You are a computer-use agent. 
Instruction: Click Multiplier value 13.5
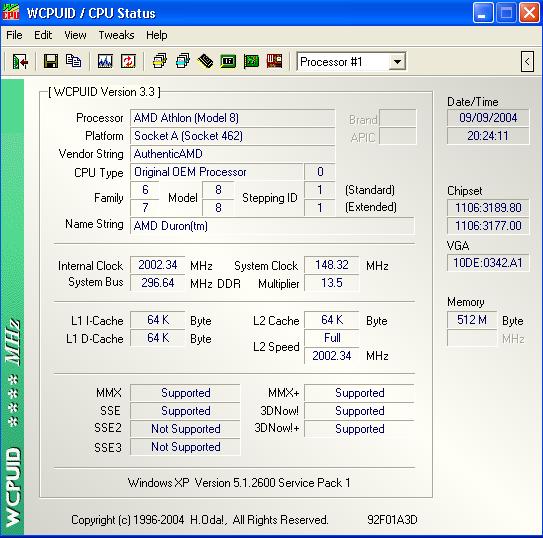point(332,283)
